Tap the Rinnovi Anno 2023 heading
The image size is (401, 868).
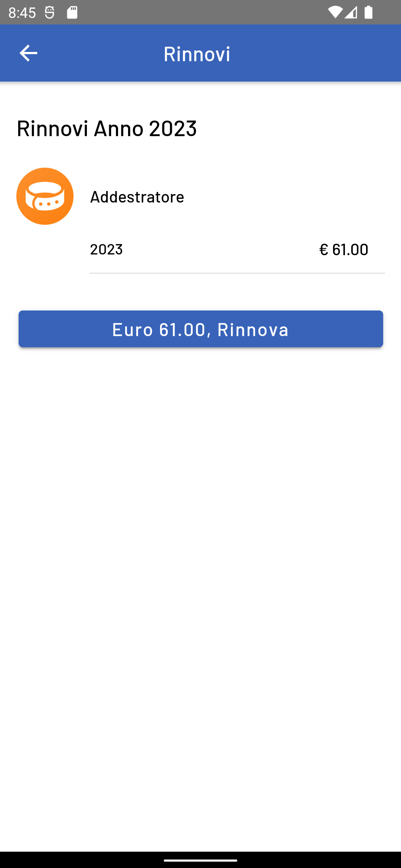point(107,128)
